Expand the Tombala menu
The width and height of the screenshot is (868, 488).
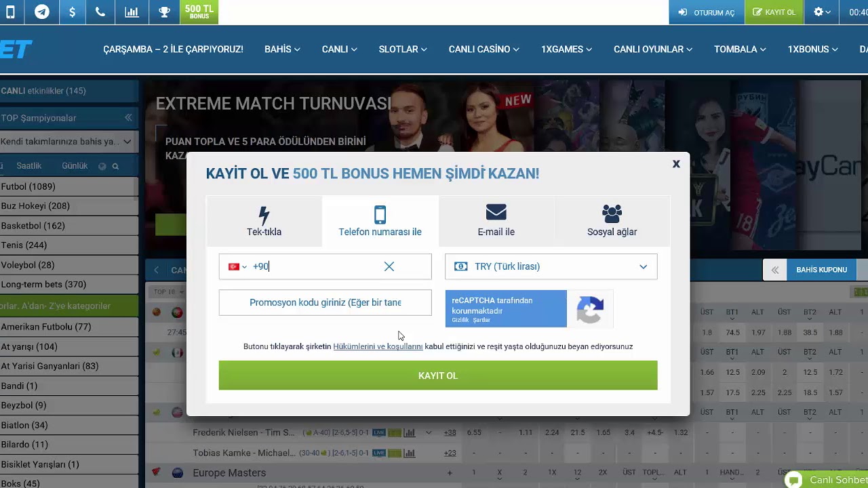tap(740, 49)
